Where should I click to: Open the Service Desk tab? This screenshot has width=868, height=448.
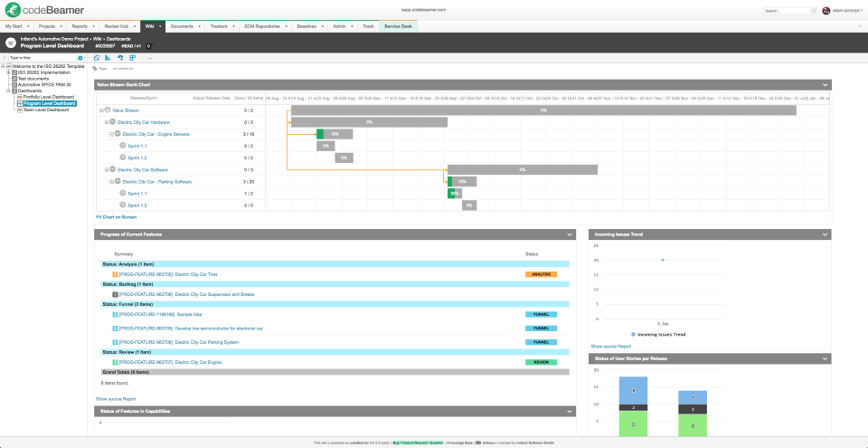coord(398,26)
